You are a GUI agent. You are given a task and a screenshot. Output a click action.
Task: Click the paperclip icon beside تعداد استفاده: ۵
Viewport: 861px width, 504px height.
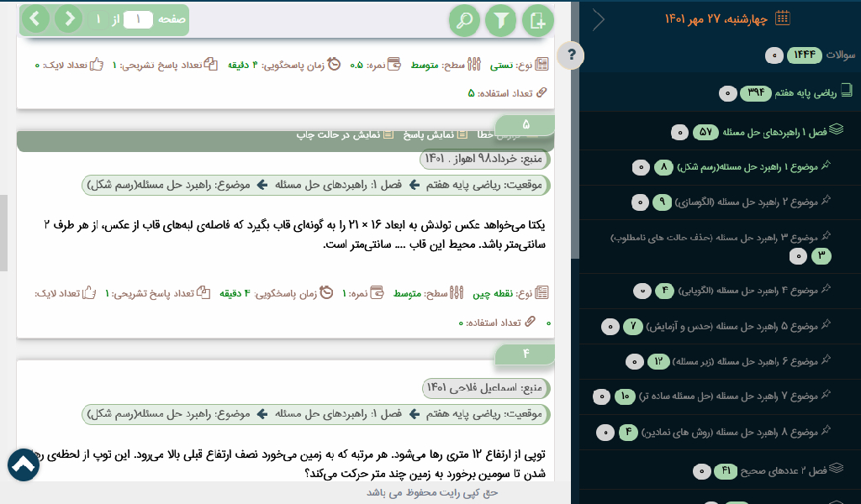click(x=541, y=92)
